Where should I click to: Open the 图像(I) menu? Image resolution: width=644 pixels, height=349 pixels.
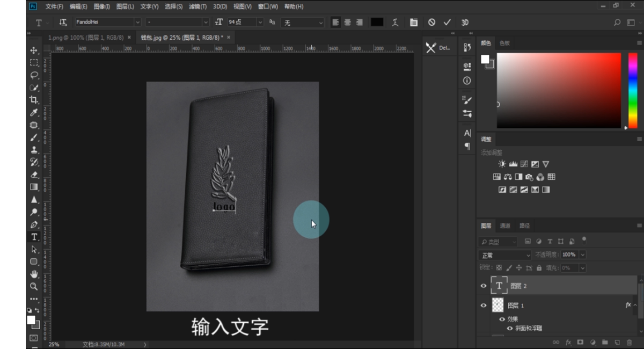pos(102,6)
